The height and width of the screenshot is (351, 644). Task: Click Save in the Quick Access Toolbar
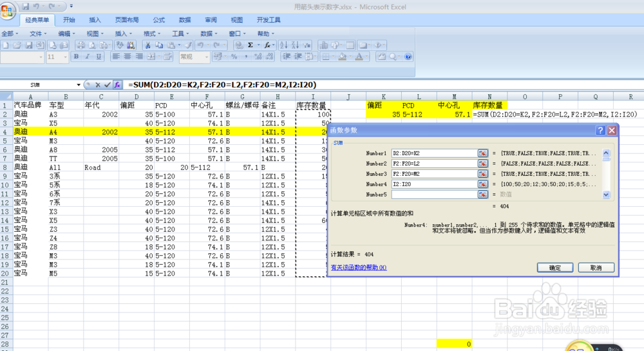pyautogui.click(x=26, y=6)
